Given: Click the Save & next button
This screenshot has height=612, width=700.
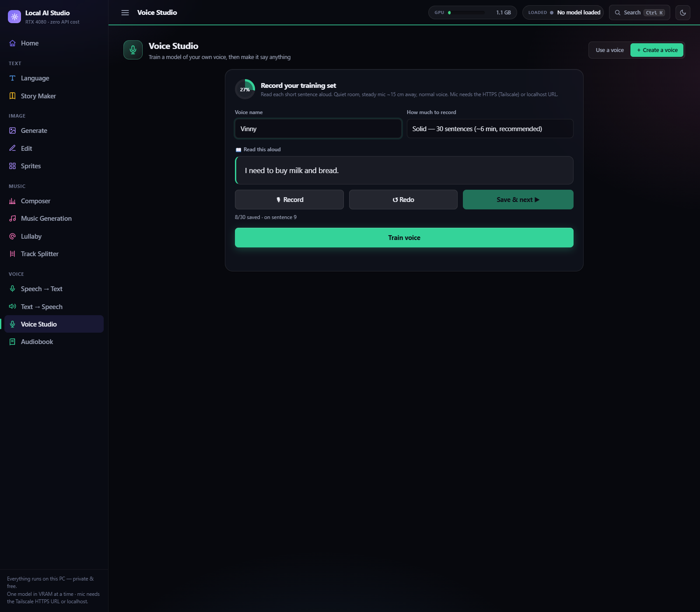Looking at the screenshot, I should pos(518,200).
